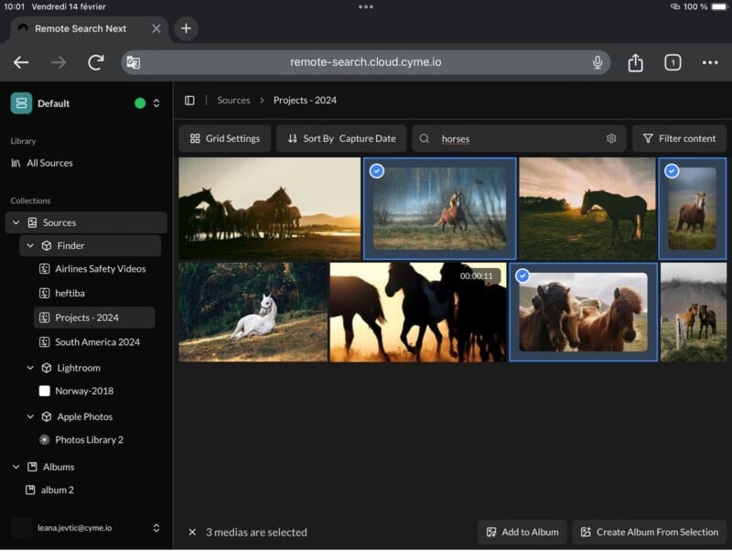Toggle the sidebar panel icon
The image size is (732, 560).
click(189, 101)
